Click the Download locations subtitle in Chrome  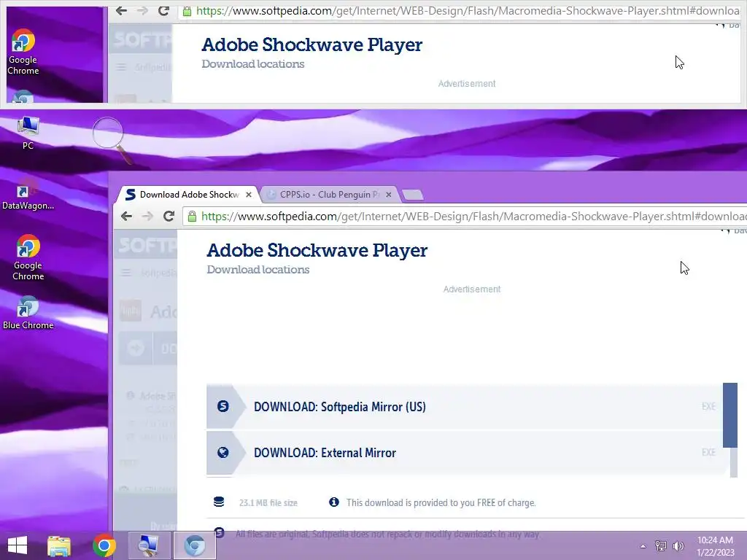pos(258,270)
